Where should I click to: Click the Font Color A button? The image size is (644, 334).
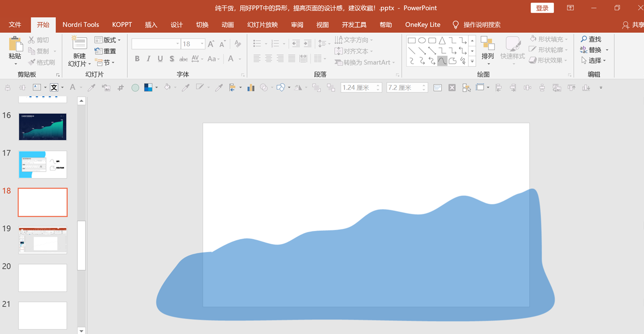click(231, 59)
